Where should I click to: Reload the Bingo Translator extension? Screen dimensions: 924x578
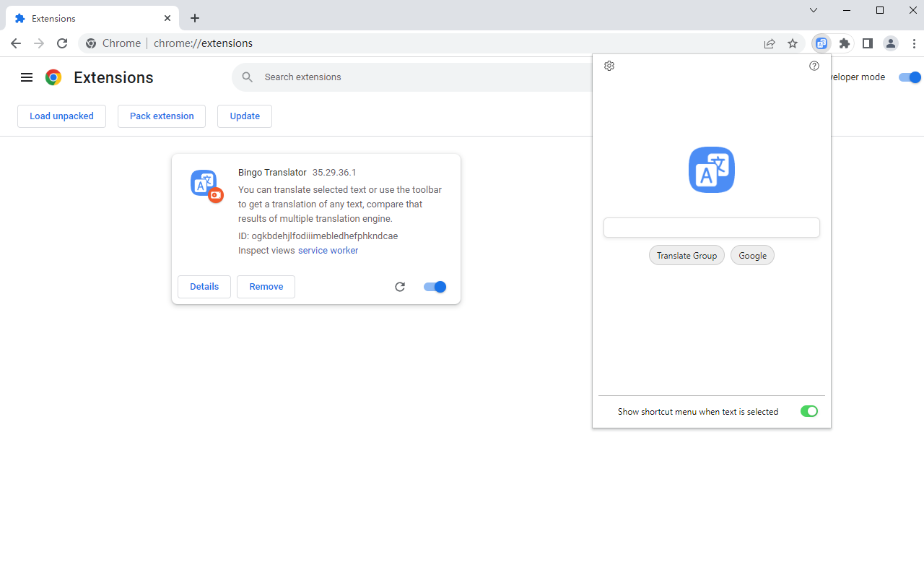click(x=400, y=287)
